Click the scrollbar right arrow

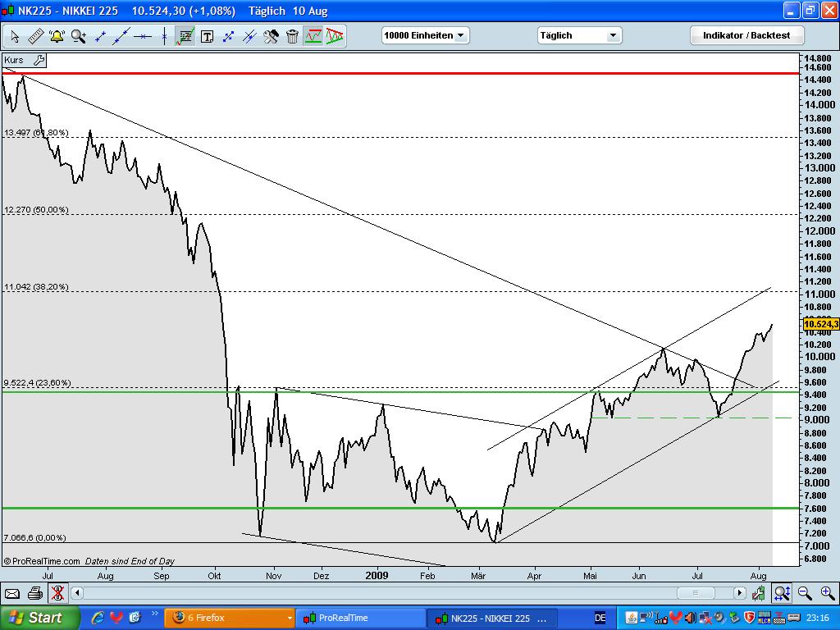[x=740, y=593]
